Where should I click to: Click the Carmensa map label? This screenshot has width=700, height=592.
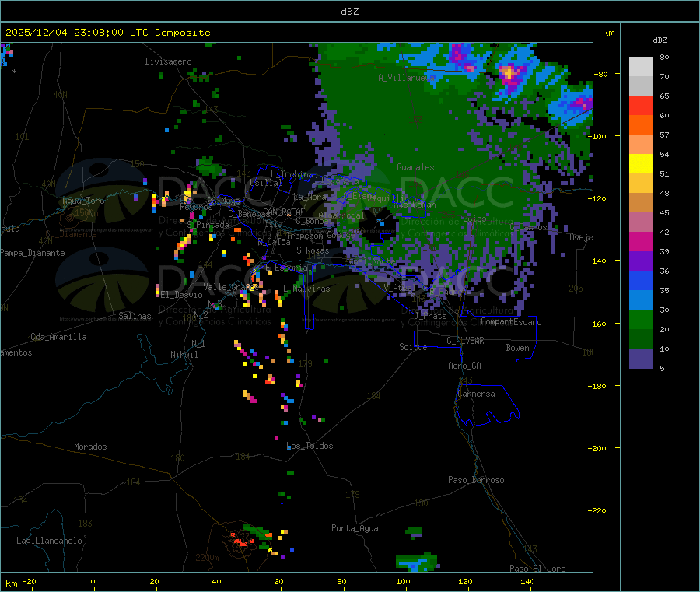[476, 394]
